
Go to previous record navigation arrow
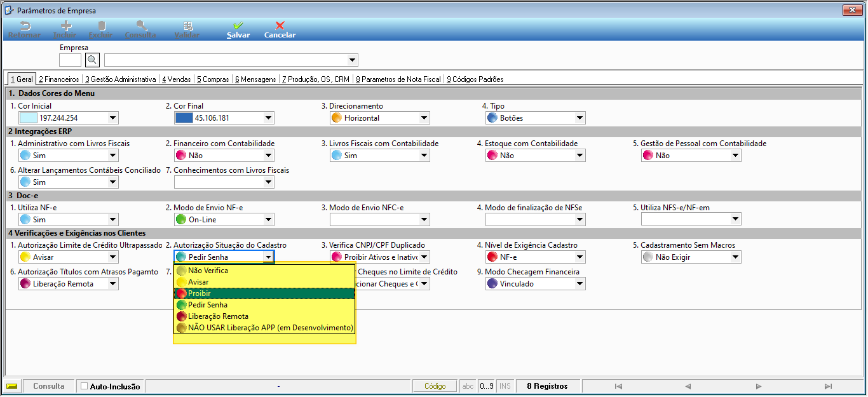pyautogui.click(x=688, y=386)
